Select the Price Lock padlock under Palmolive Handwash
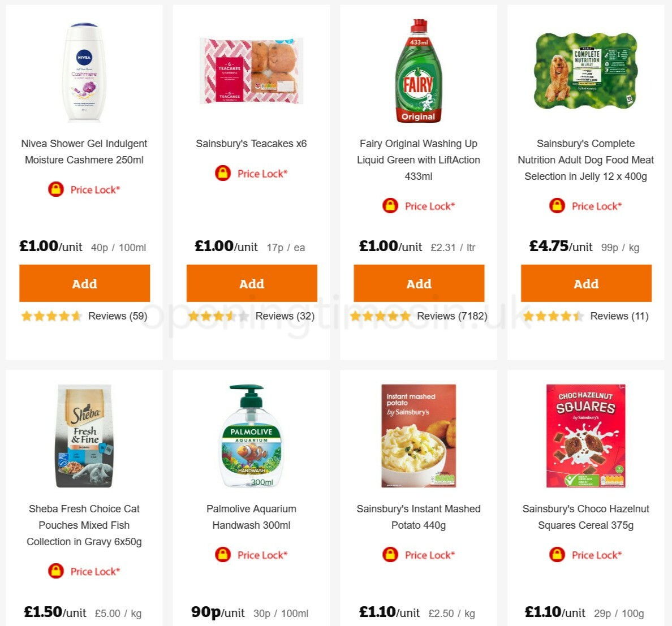Viewport: 672px width, 626px height. coord(223,555)
